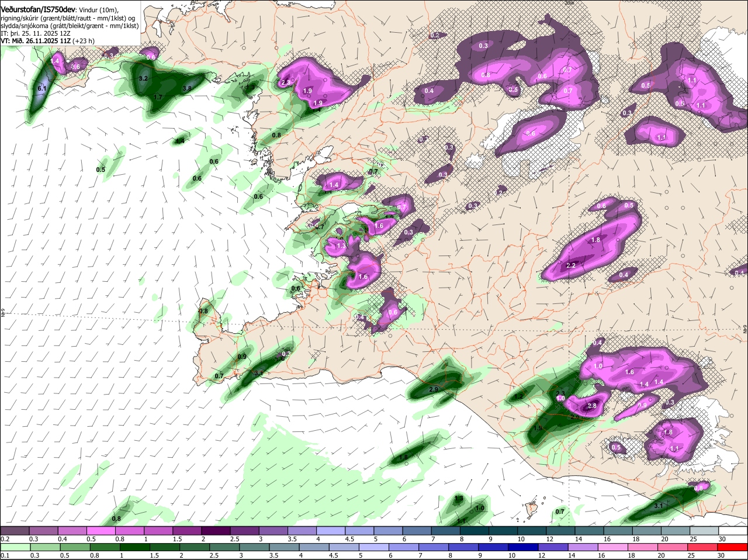The height and width of the screenshot is (560, 748).
Task: Click the 0.1 label in the rain legend
Action: pyautogui.click(x=5, y=555)
